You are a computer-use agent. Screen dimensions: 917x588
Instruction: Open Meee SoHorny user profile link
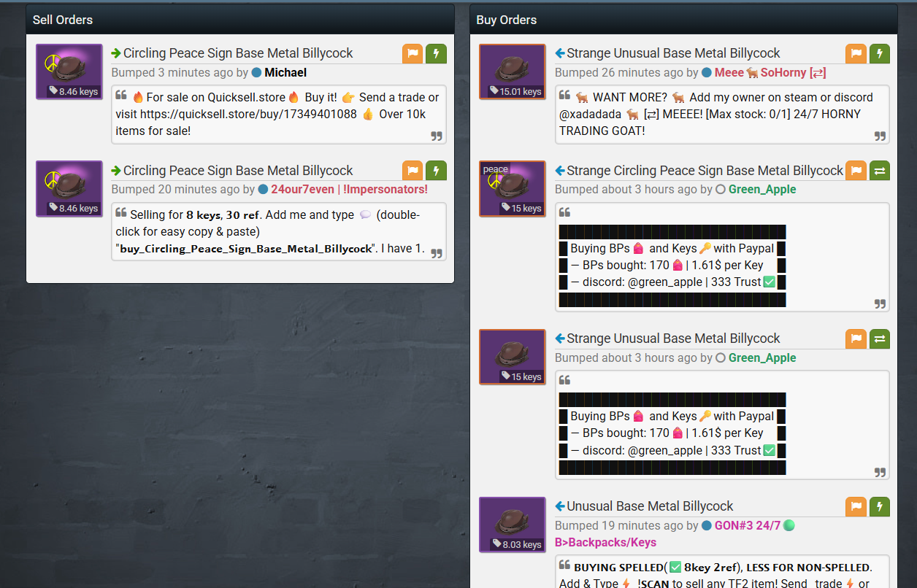click(770, 73)
